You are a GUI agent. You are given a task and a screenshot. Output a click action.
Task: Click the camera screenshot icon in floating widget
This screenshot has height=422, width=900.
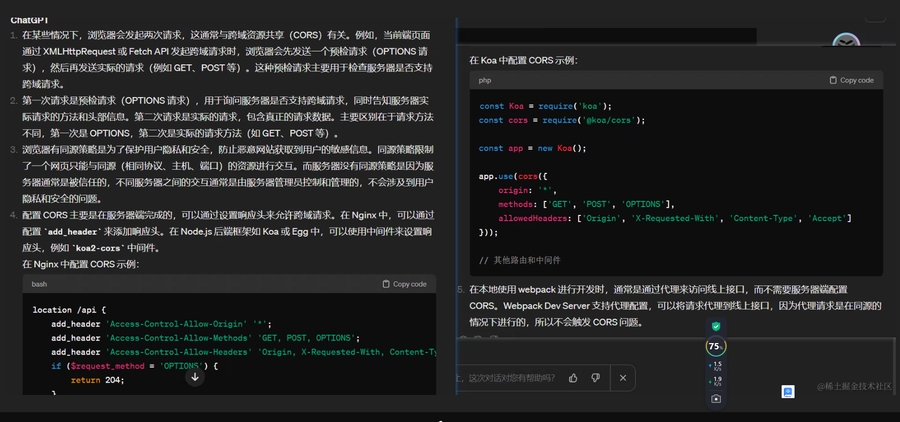(x=716, y=398)
